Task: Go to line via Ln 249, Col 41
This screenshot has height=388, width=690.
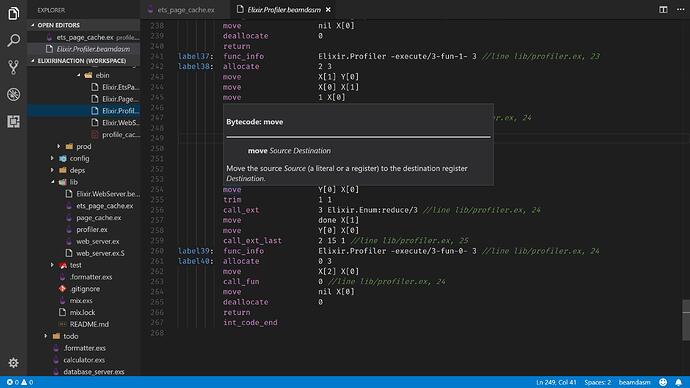Action: (x=556, y=382)
